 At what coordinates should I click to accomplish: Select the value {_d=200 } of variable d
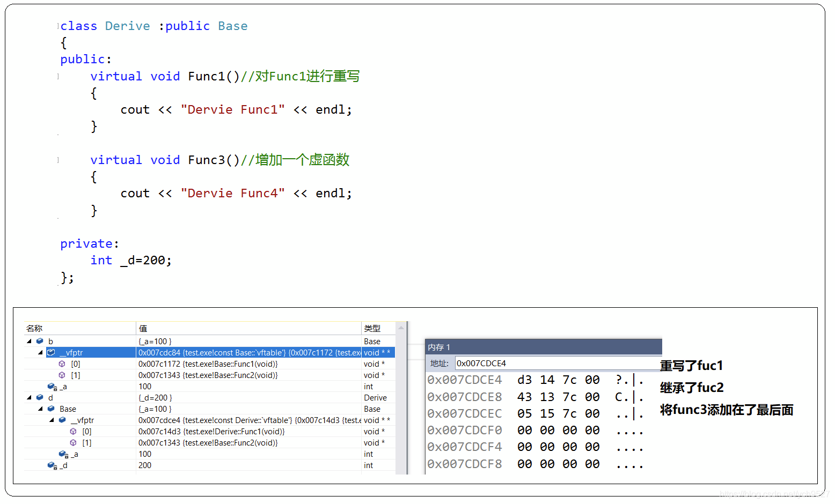point(155,397)
